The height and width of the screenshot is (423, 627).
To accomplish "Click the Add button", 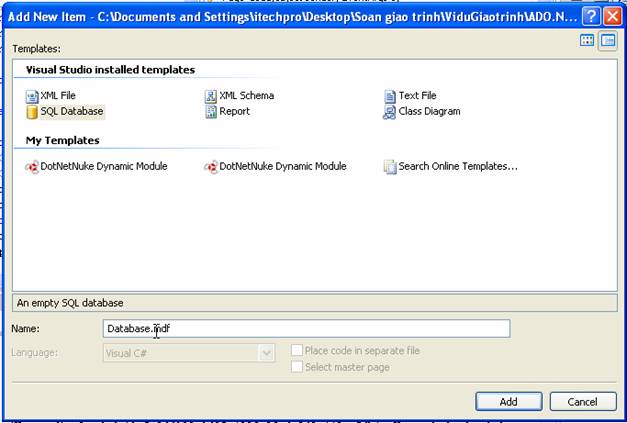I will (x=509, y=401).
